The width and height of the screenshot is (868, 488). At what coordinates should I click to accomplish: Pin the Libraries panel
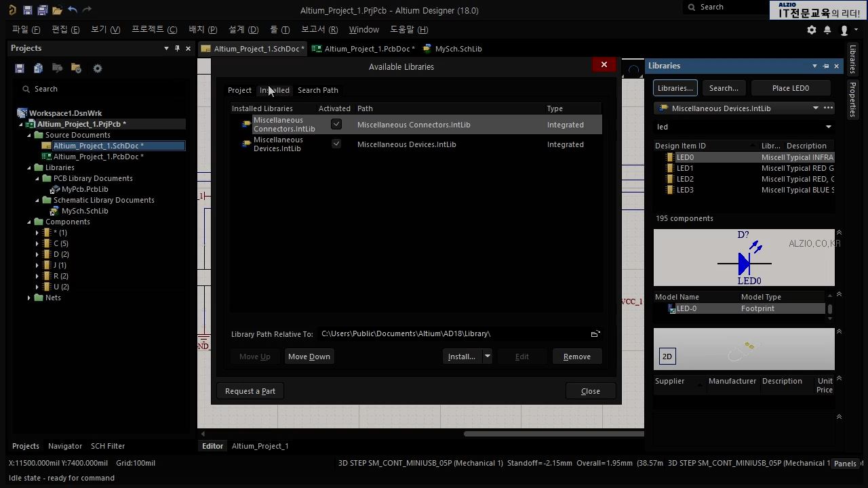(x=825, y=66)
